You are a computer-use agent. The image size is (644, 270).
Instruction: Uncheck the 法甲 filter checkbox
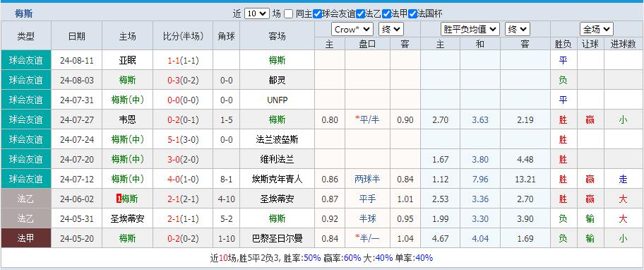386,14
